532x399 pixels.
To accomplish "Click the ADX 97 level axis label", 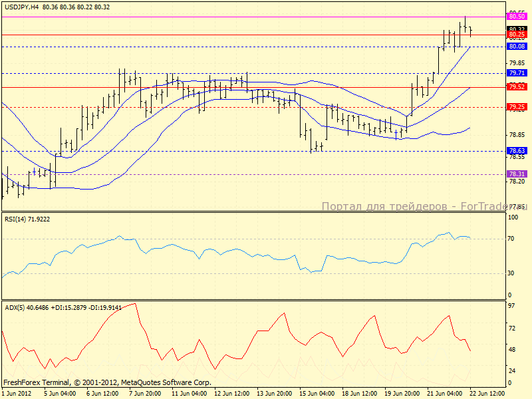I will [x=512, y=305].
